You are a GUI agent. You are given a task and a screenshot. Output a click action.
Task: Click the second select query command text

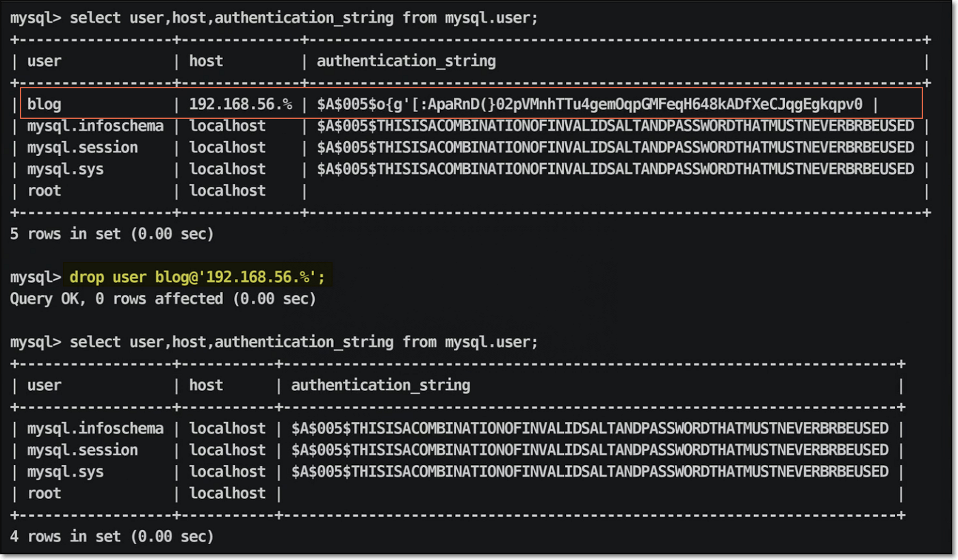[304, 342]
